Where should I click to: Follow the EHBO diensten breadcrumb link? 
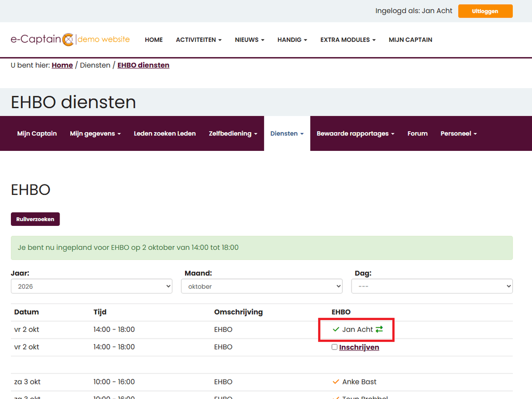point(143,65)
